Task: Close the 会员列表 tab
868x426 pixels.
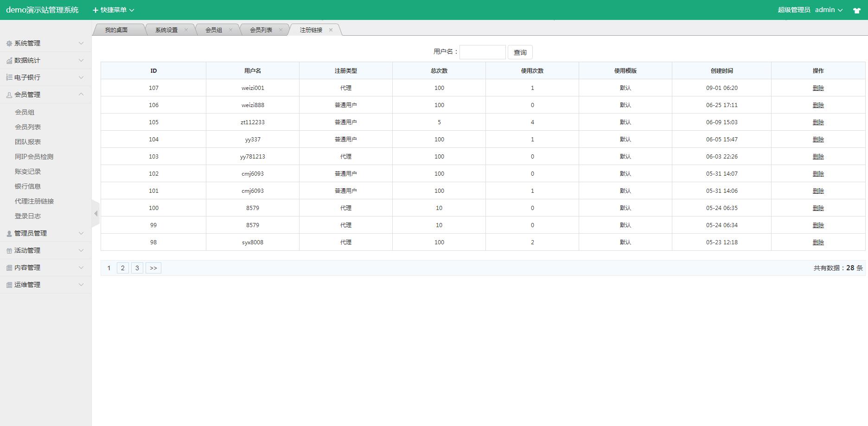Action: (281, 30)
